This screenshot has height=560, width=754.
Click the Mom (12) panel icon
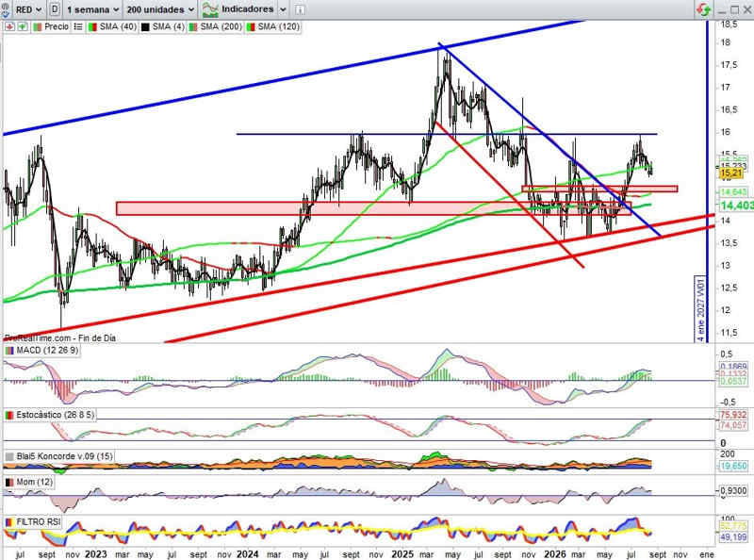pos(8,482)
